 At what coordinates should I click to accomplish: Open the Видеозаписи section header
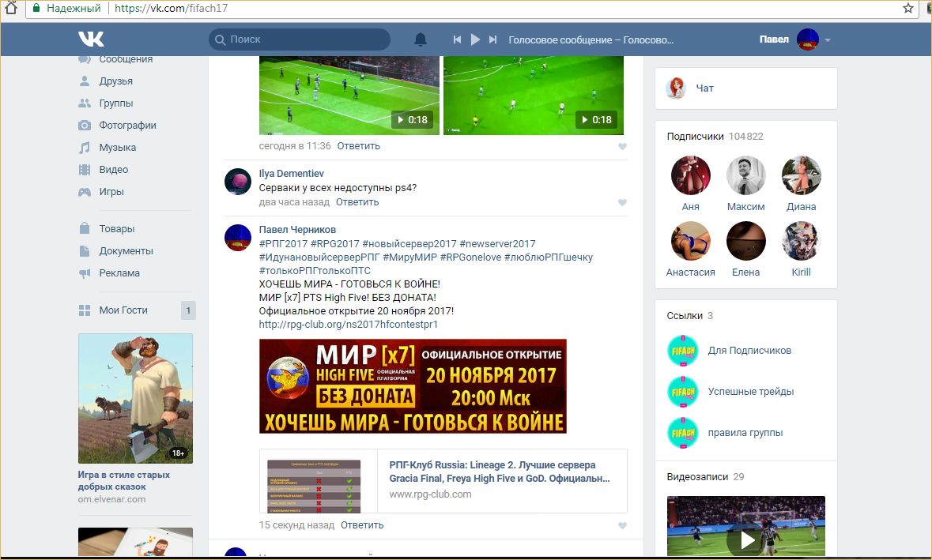click(706, 477)
